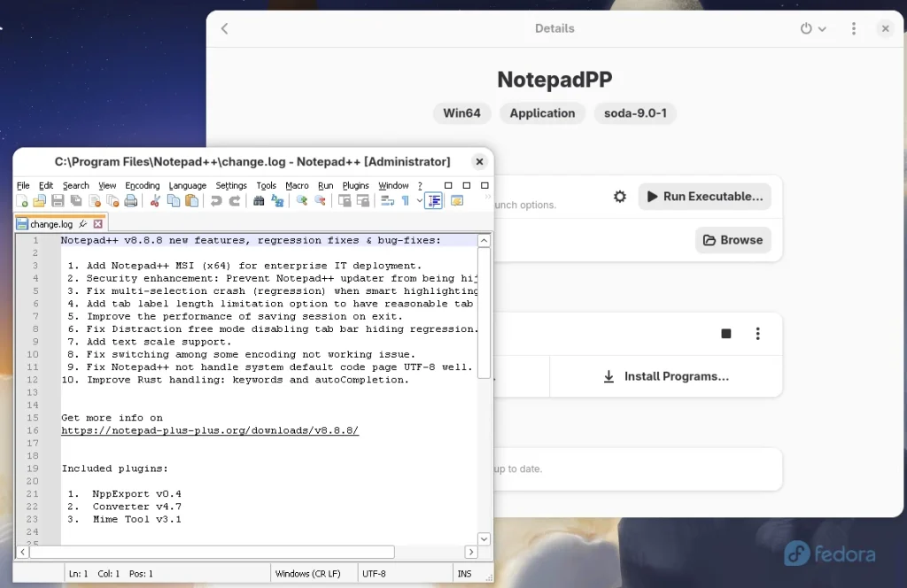
Task: Click the notepad-plus-plus.org downloads link
Action: pos(209,430)
